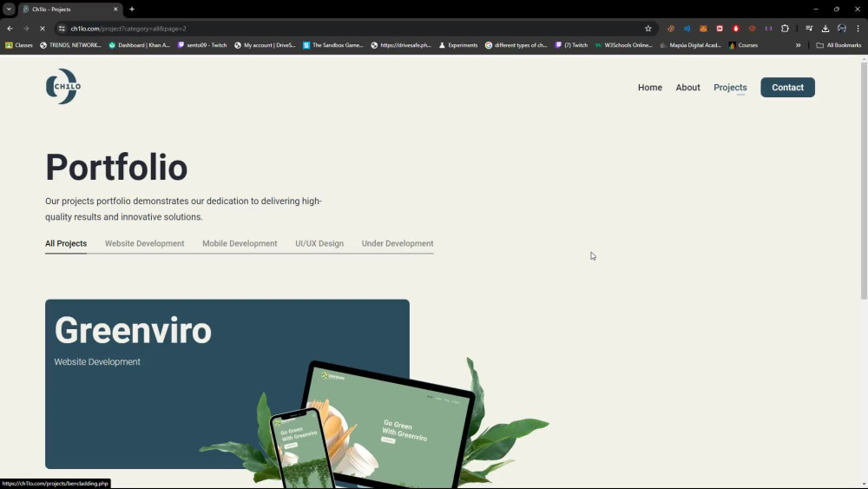Open the Projects nav link

coord(730,88)
